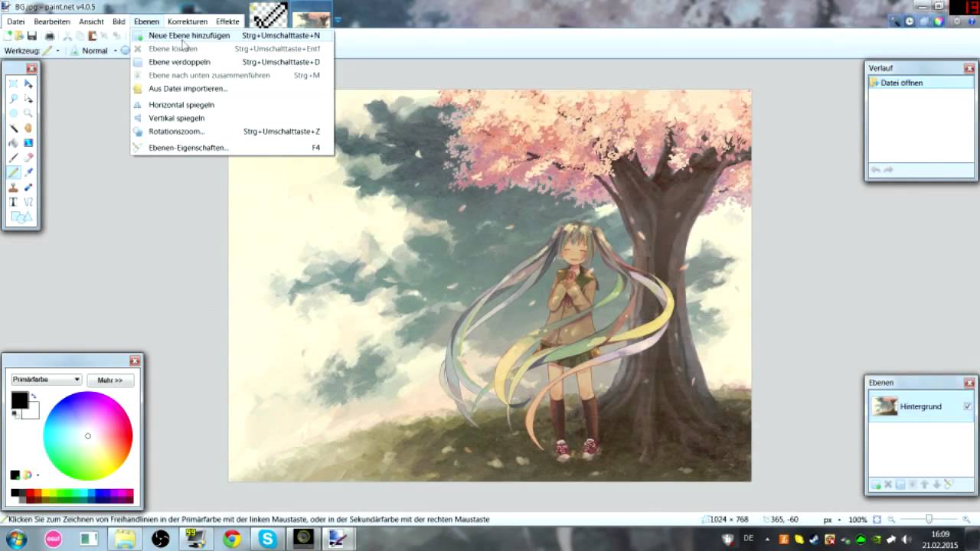Click add color to palette icon
980x551 pixels.
point(15,474)
